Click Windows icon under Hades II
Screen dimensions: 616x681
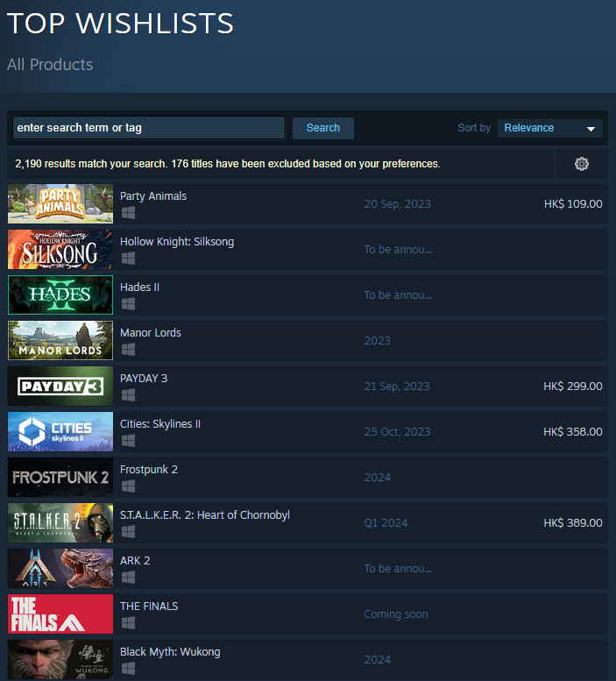128,304
